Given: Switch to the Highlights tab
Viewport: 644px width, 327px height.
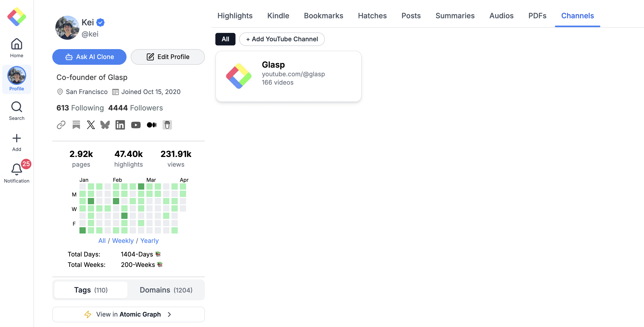Looking at the screenshot, I should 235,16.
